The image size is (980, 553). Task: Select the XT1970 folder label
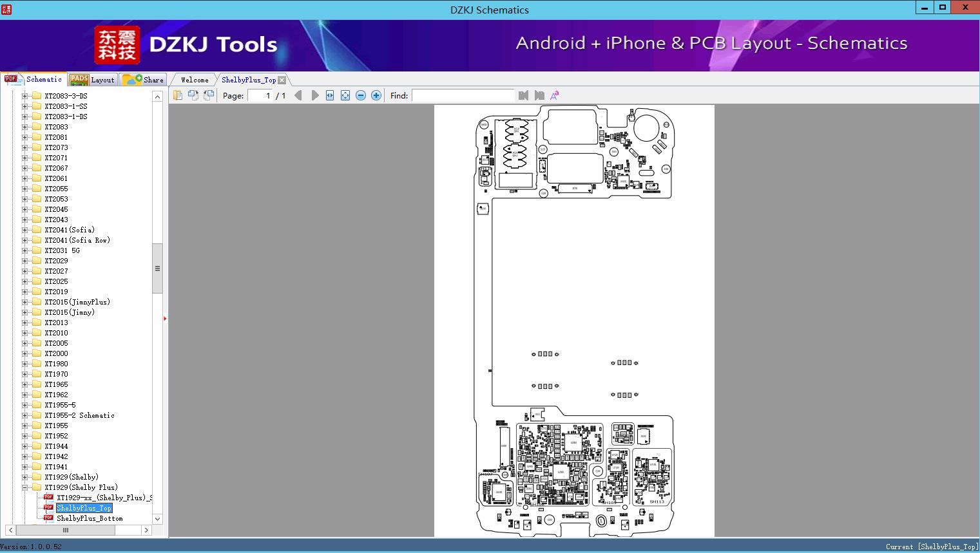pyautogui.click(x=56, y=374)
